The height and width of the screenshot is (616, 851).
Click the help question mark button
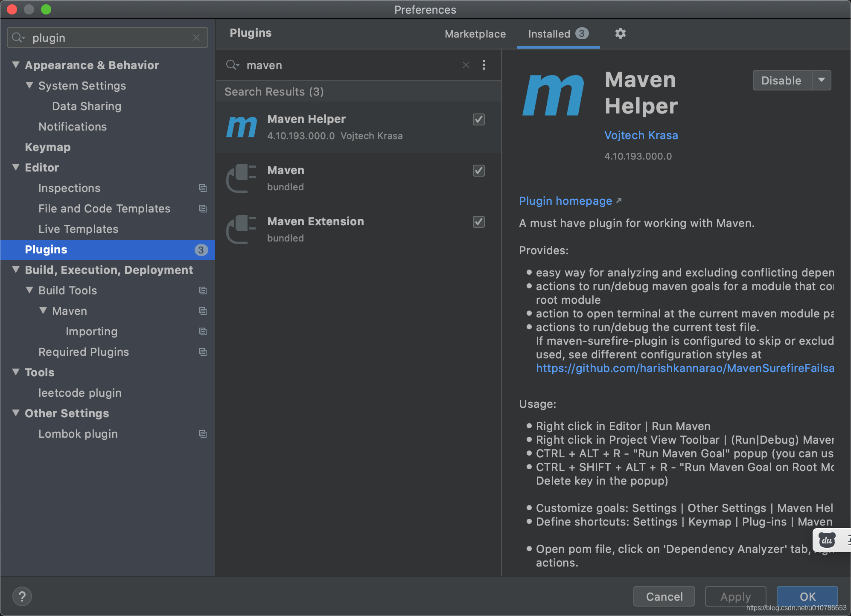click(x=22, y=596)
